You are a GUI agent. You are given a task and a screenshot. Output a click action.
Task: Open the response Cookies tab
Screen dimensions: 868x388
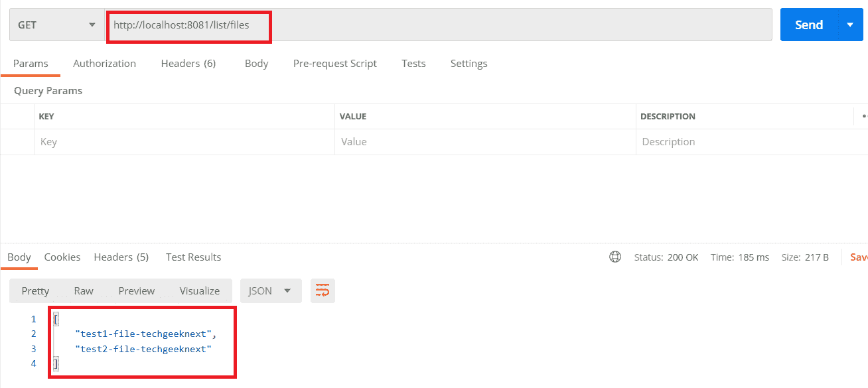tap(62, 257)
